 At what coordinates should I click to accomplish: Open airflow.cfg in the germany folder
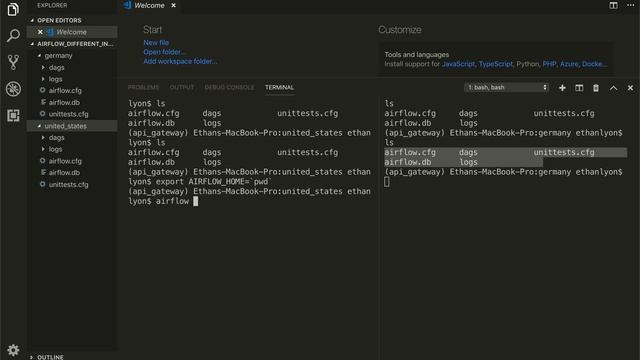(65, 91)
